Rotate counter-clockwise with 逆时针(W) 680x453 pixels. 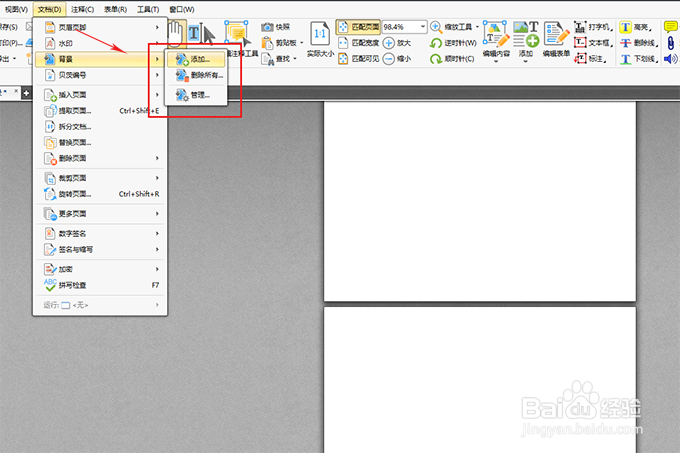(453, 43)
